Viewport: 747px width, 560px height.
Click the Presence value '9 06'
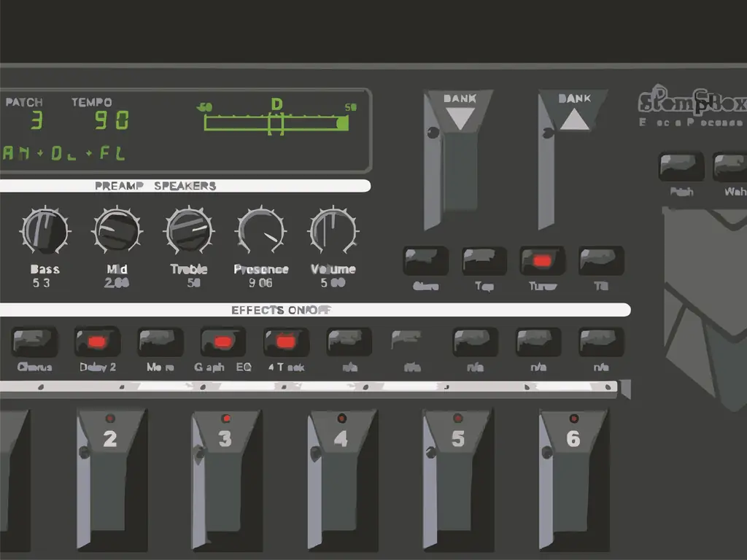click(260, 283)
